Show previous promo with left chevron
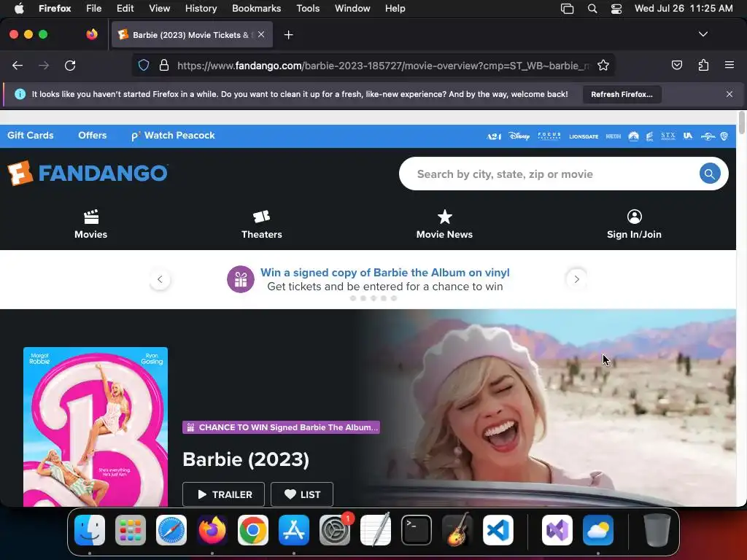The width and height of the screenshot is (747, 560). pyautogui.click(x=160, y=279)
